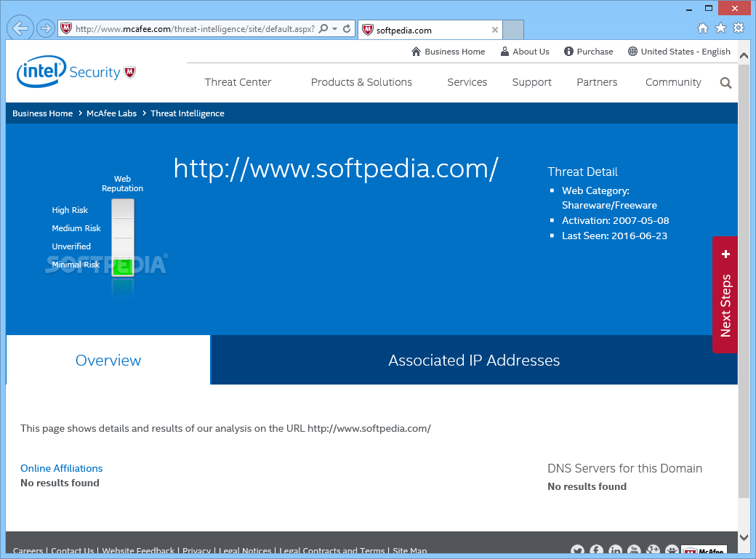Click the Activation: 2007-05-08 entry
This screenshot has height=559, width=756.
[x=615, y=220]
